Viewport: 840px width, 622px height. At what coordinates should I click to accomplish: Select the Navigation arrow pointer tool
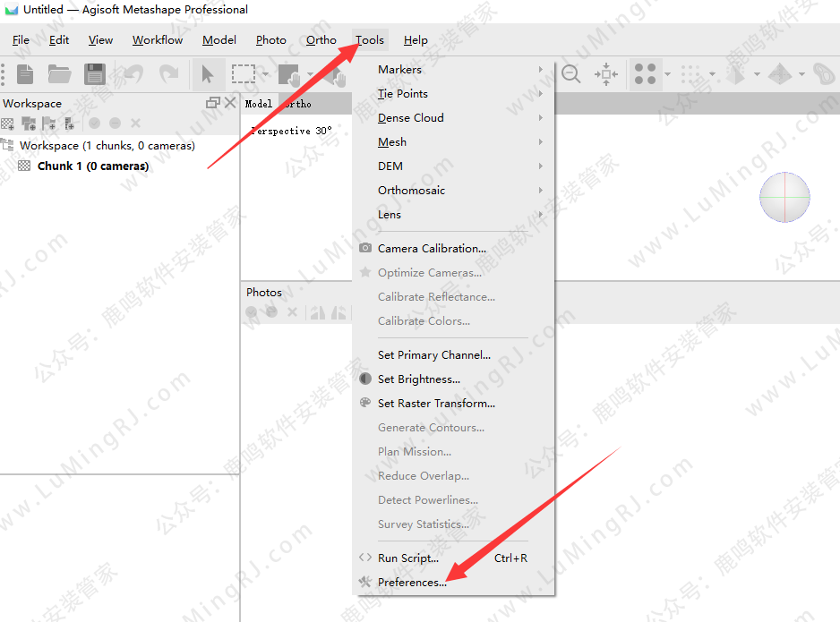[x=208, y=74]
